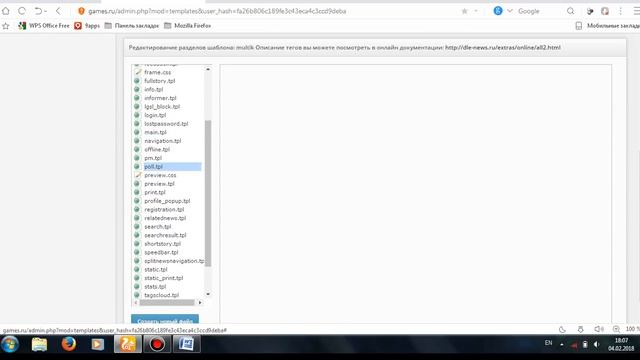
Task: Open splitnewsnavigation.tpl template
Action: click(x=174, y=261)
